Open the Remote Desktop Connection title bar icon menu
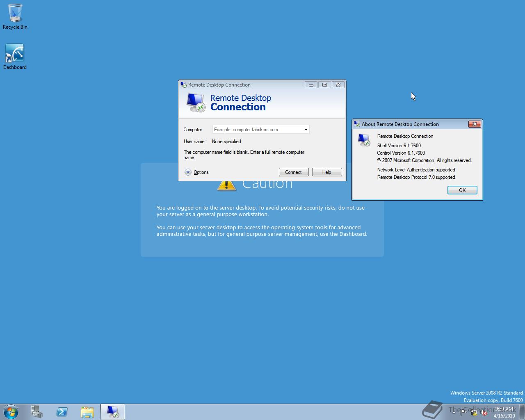This screenshot has height=420, width=525. (183, 84)
